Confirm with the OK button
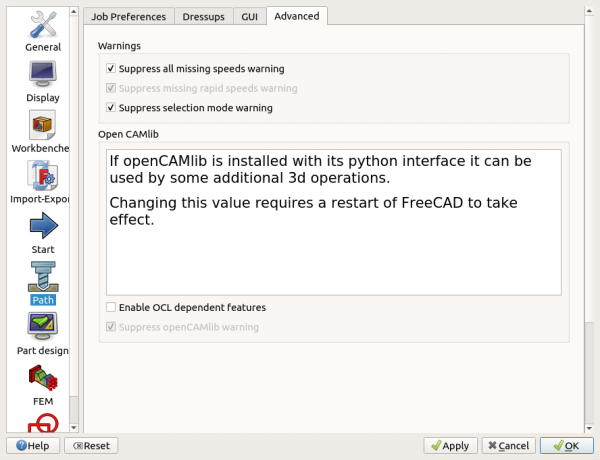600x460 pixels. click(x=567, y=445)
